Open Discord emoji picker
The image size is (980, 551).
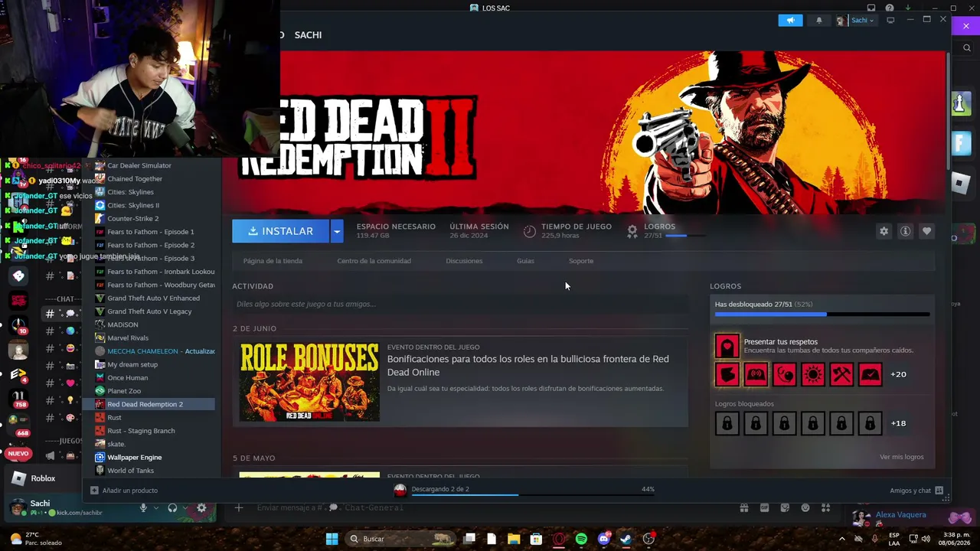[805, 508]
